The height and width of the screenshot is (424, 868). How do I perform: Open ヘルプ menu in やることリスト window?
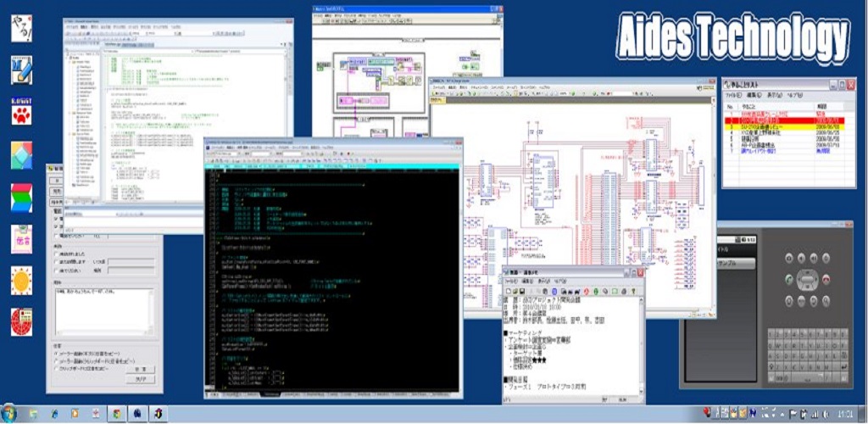click(x=793, y=95)
